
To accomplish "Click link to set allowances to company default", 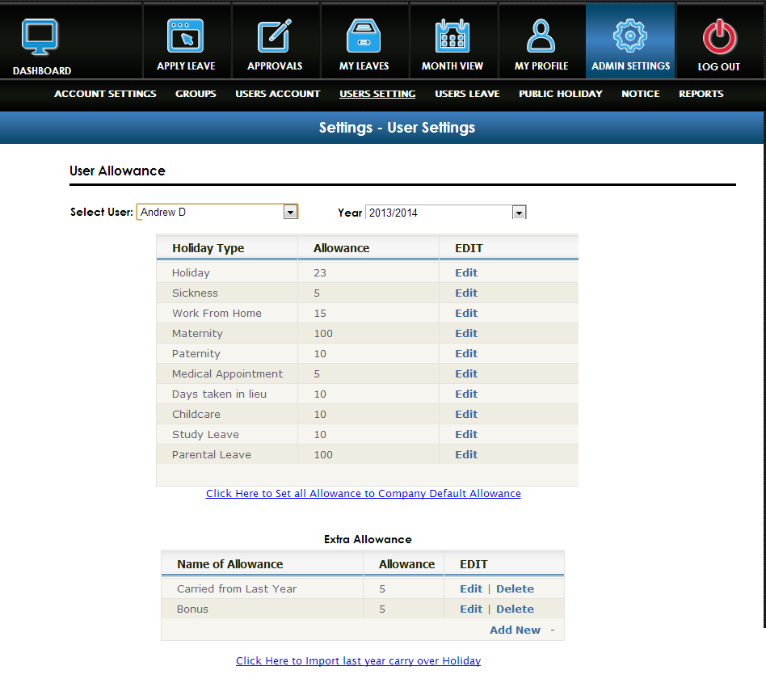I will point(363,494).
